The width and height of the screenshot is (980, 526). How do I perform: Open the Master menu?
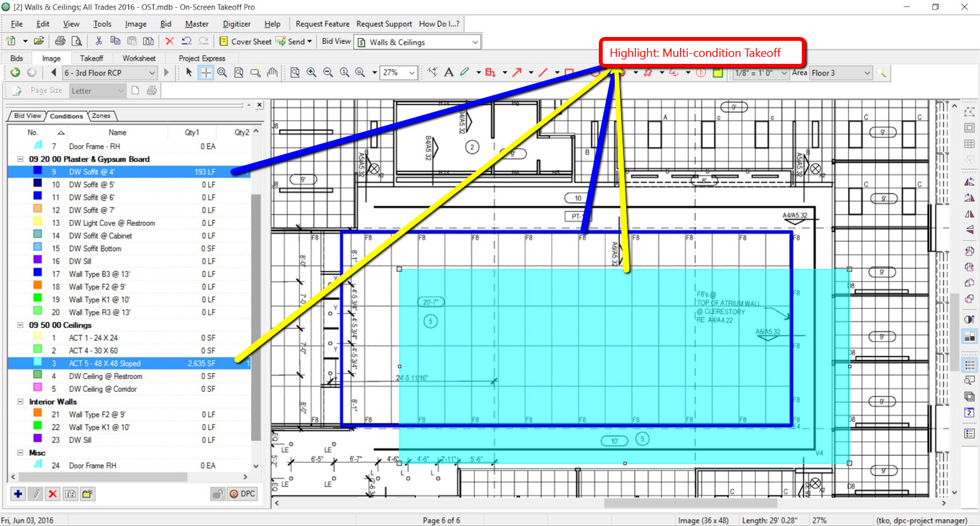pos(197,24)
